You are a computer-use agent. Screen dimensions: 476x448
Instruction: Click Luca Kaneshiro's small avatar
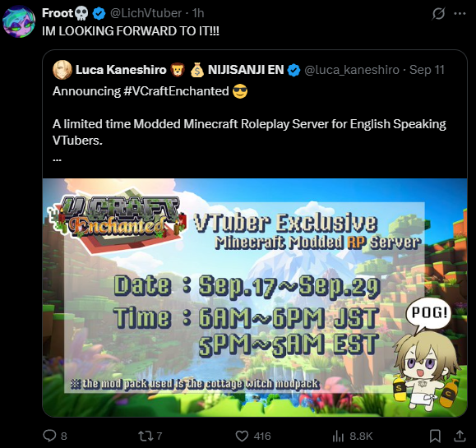(x=62, y=70)
